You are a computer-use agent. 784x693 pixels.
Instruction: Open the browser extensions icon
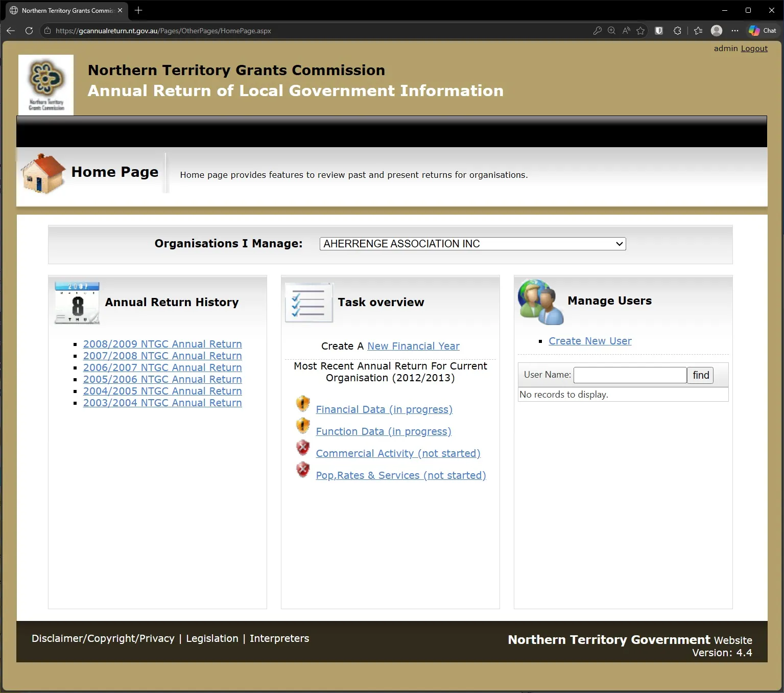tap(677, 31)
